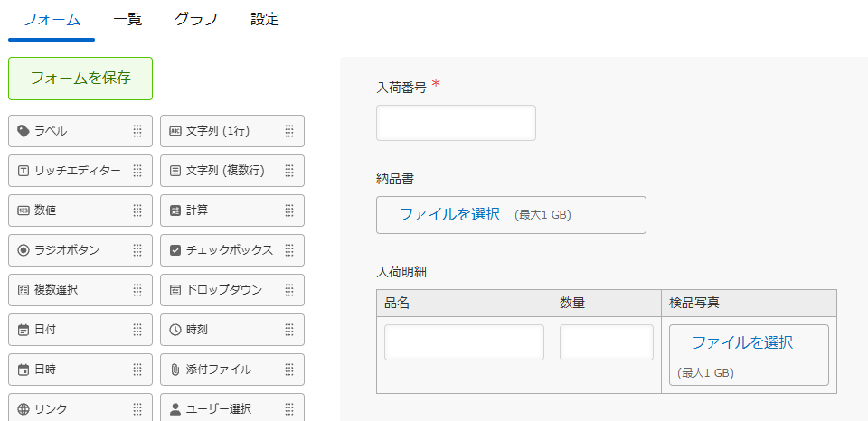The width and height of the screenshot is (868, 421).
Task: Click the 添付ファイル paperclip icon
Action: (x=175, y=370)
